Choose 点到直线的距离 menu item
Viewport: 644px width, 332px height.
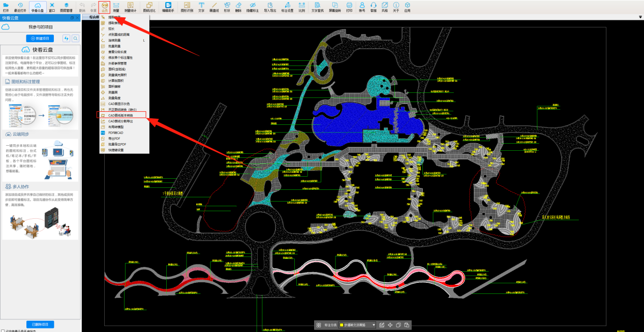pyautogui.click(x=124, y=35)
